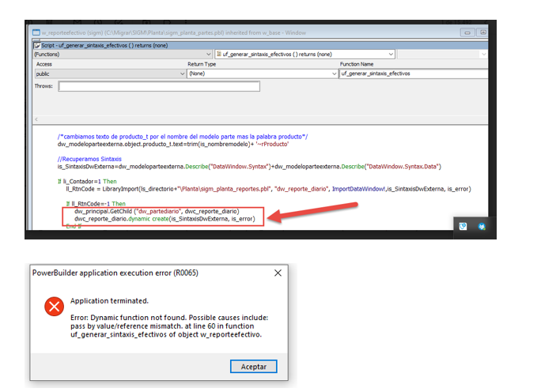Click the Aceptar button
This screenshot has height=392, width=556.
point(254,366)
